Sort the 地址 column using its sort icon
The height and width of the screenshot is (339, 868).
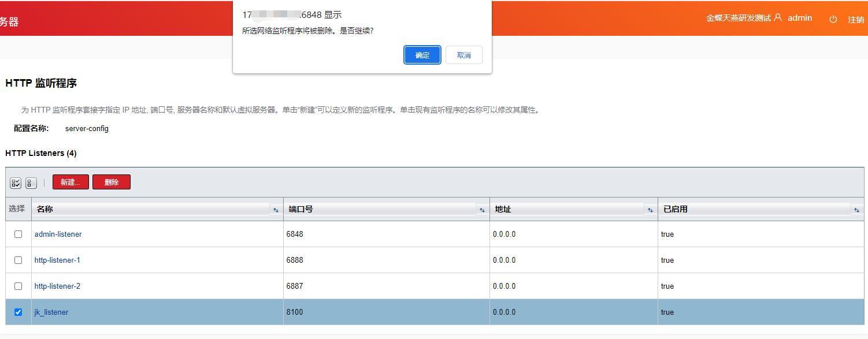pos(650,210)
